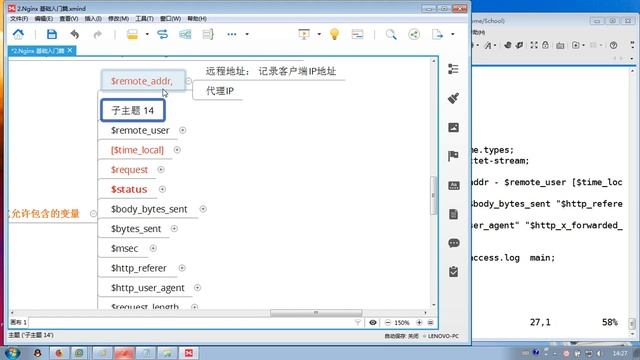Zoom in with the plus button

pos(419,322)
